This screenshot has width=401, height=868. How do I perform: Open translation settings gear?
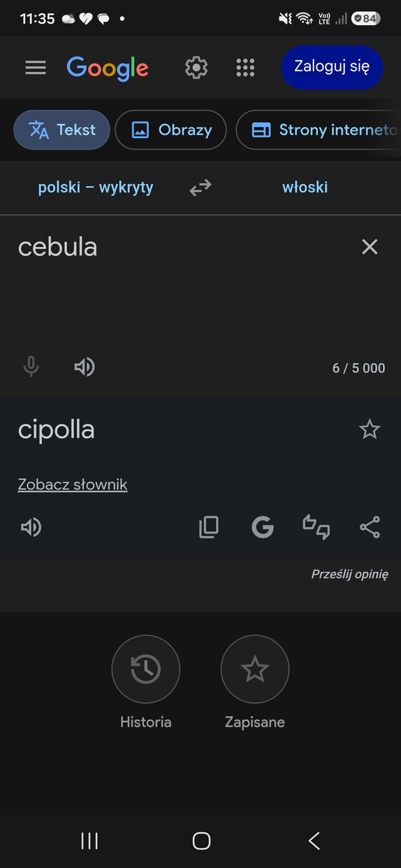click(x=196, y=68)
